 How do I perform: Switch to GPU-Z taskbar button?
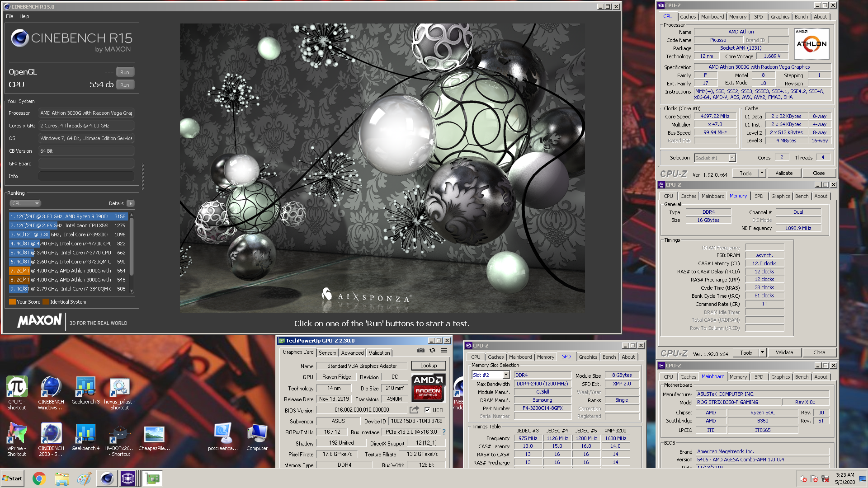point(152,479)
